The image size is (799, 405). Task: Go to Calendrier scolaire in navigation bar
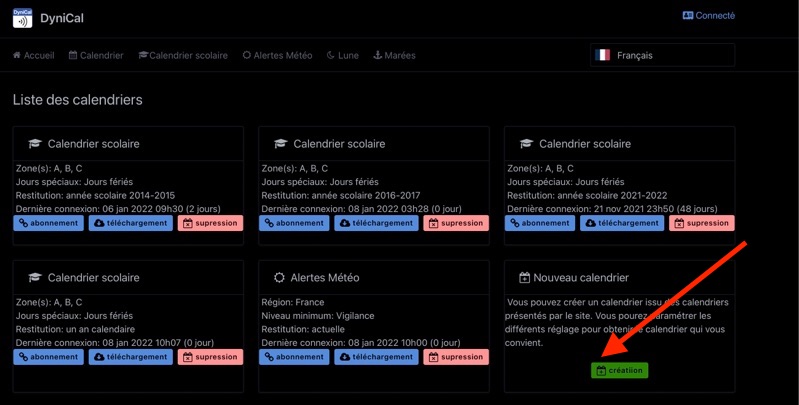coord(183,56)
